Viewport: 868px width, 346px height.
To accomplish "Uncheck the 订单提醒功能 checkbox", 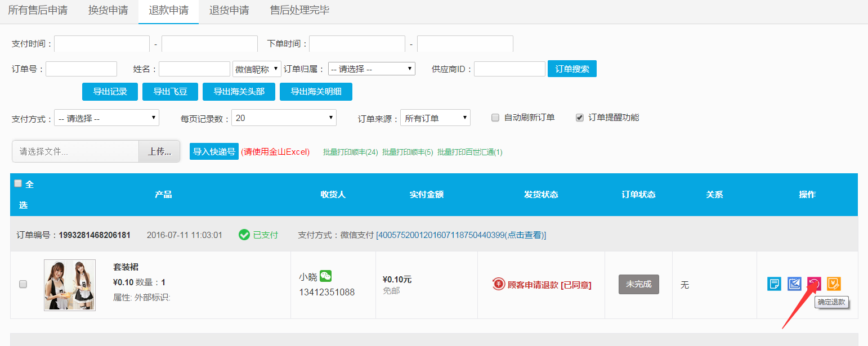I will point(580,118).
